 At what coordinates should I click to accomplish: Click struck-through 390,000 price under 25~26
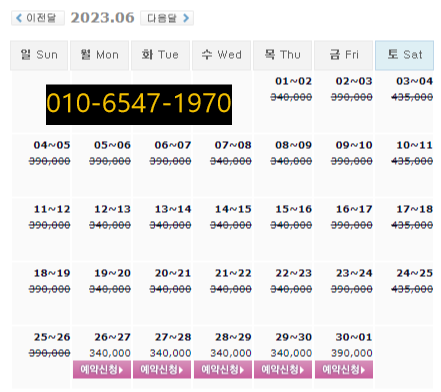point(50,353)
